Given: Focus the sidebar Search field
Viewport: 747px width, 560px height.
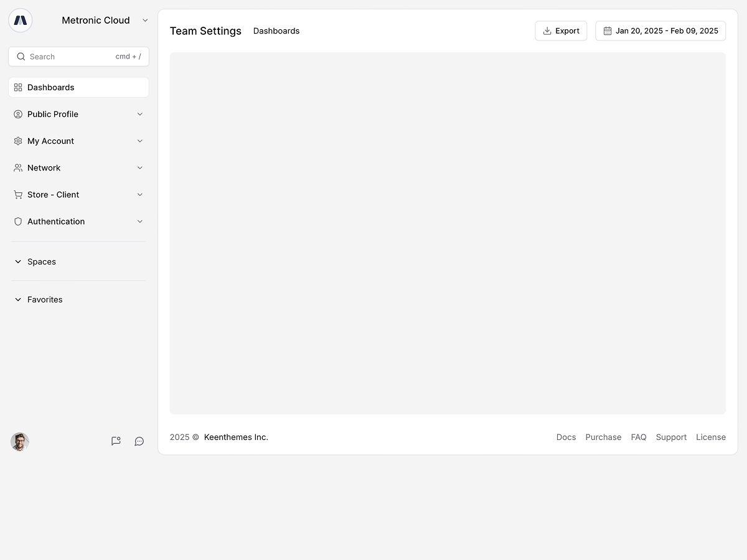Looking at the screenshot, I should point(68,57).
